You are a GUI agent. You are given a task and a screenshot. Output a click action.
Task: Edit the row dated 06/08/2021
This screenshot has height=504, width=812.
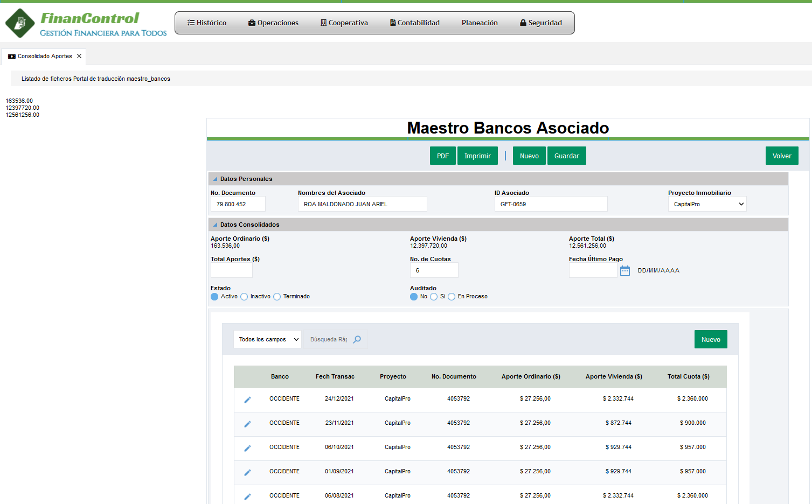[x=248, y=496]
